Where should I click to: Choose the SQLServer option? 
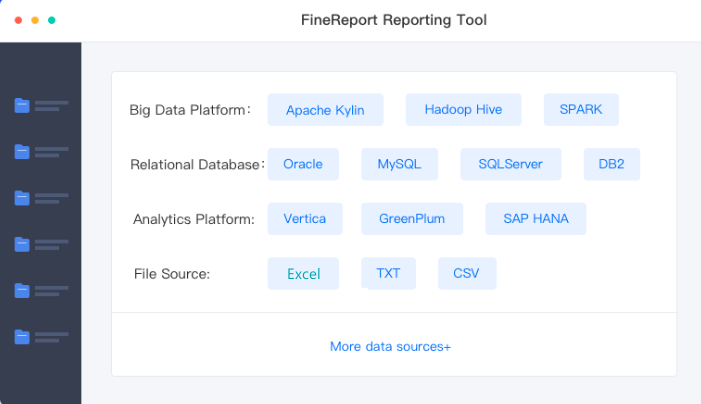pos(511,164)
